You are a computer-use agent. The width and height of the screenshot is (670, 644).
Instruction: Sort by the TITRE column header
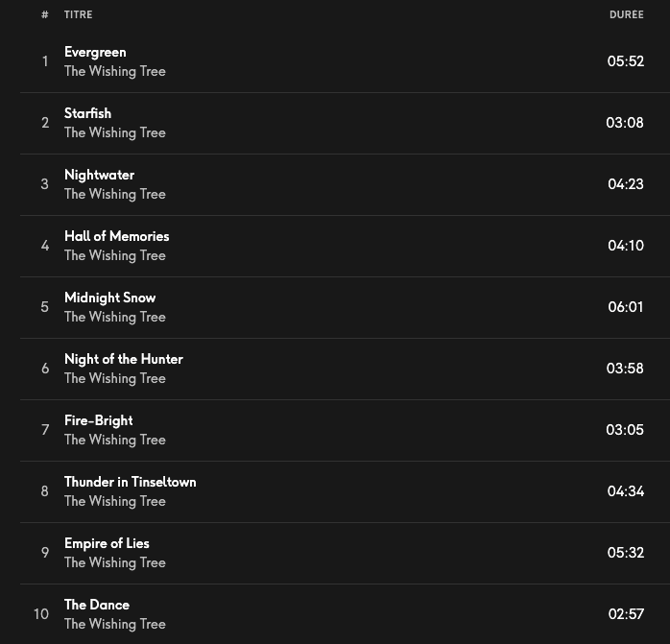coord(78,14)
